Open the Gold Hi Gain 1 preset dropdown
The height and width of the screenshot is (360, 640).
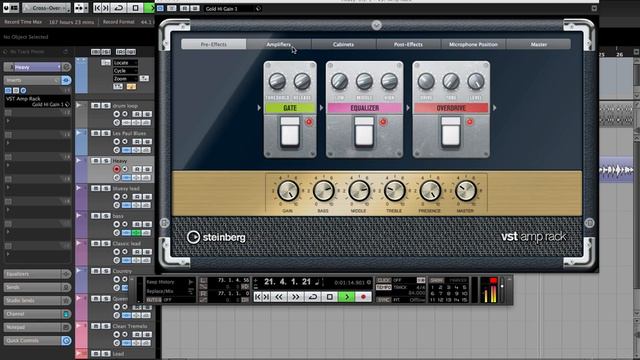(x=233, y=9)
